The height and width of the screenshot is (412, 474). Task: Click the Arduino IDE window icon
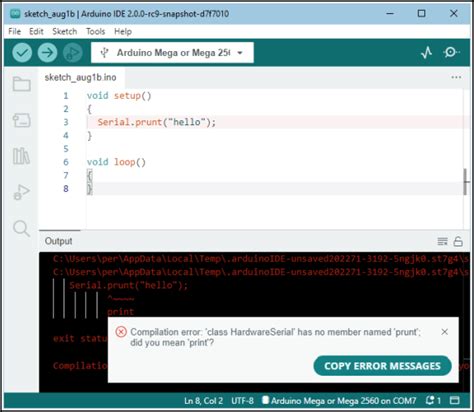pyautogui.click(x=15, y=14)
